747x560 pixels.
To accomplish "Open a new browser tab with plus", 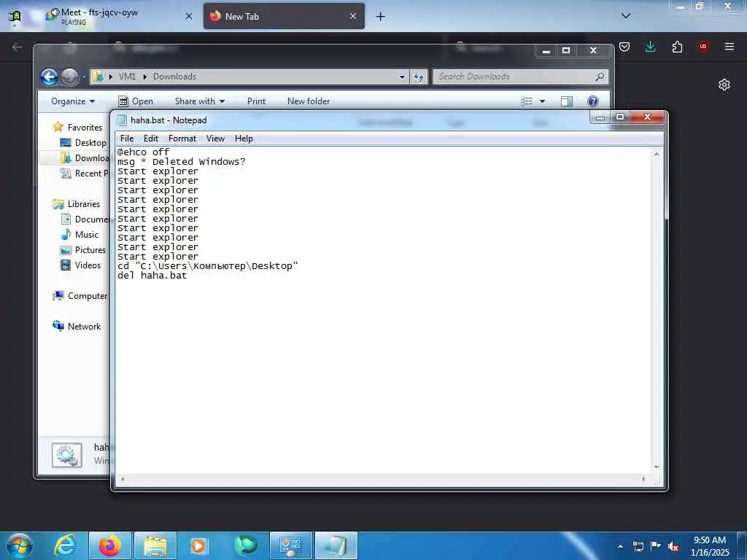I will pyautogui.click(x=380, y=17).
